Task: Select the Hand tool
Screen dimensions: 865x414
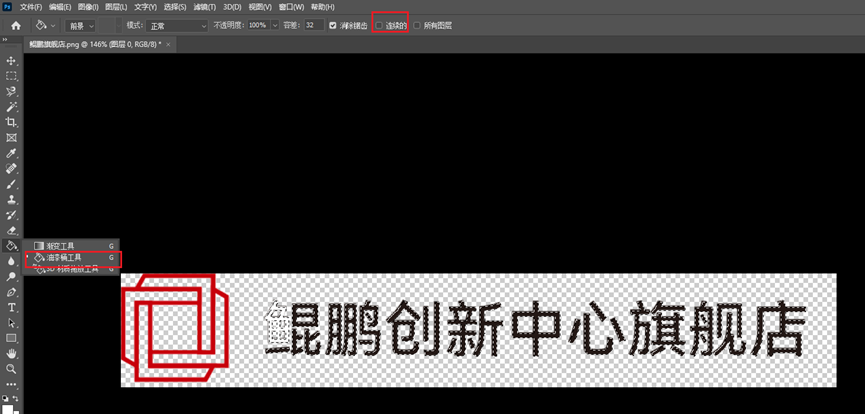Action: click(11, 353)
